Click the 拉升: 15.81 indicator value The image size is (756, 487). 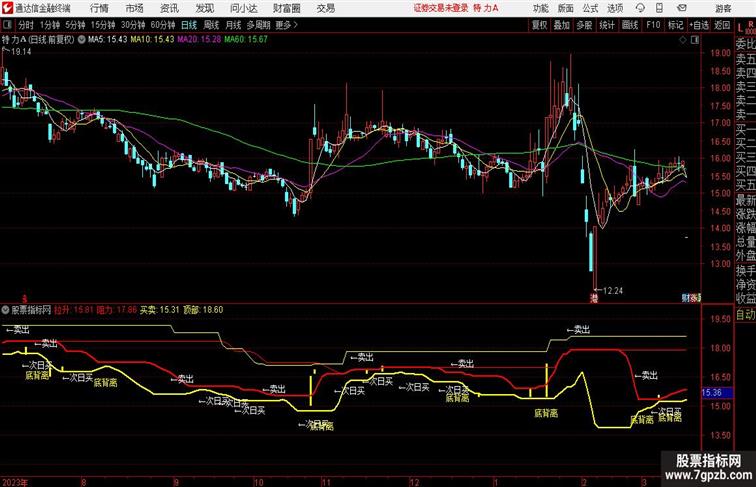coord(74,310)
